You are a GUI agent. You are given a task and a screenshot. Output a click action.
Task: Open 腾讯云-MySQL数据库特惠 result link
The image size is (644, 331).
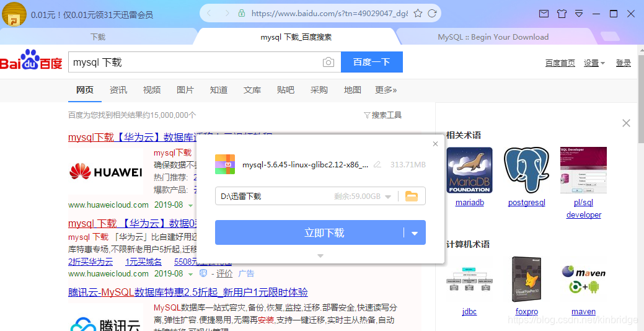coord(188,293)
